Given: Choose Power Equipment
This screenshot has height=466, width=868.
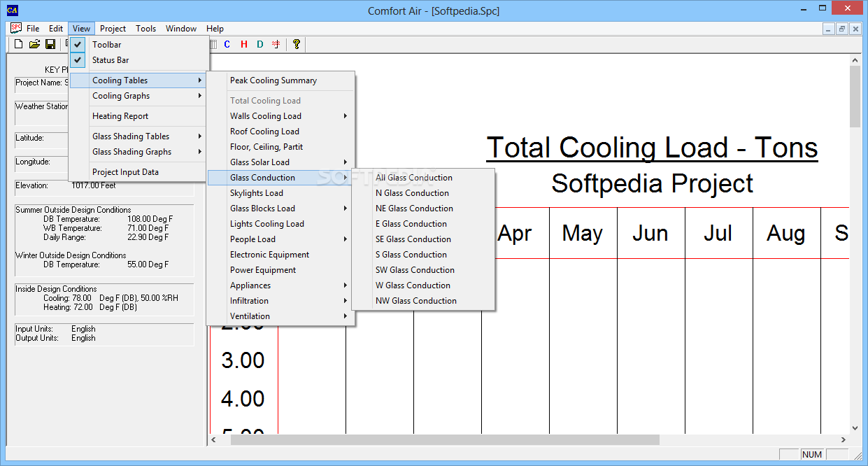Looking at the screenshot, I should [x=280, y=270].
